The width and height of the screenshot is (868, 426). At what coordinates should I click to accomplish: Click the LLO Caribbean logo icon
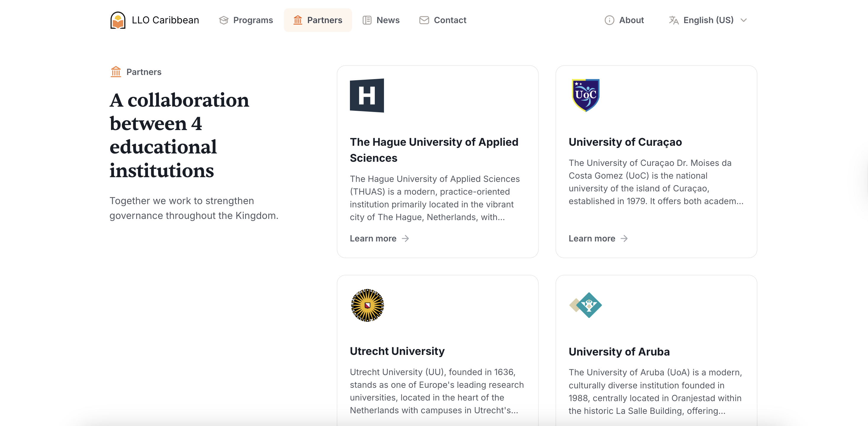[118, 20]
